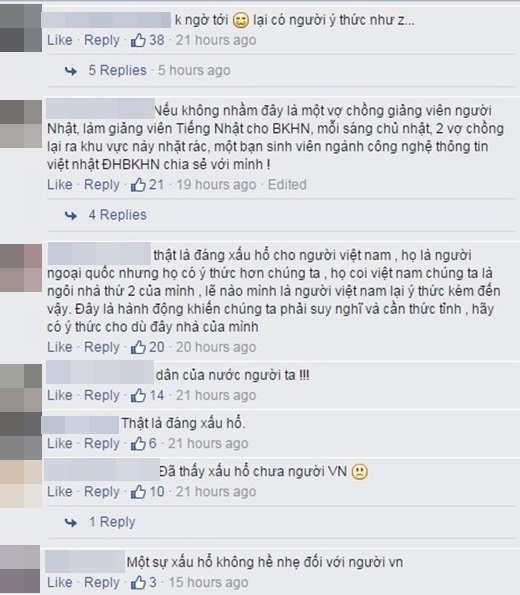This screenshot has width=520, height=595.
Task: Click thumbs-up icon showing 10 likes
Action: [138, 491]
